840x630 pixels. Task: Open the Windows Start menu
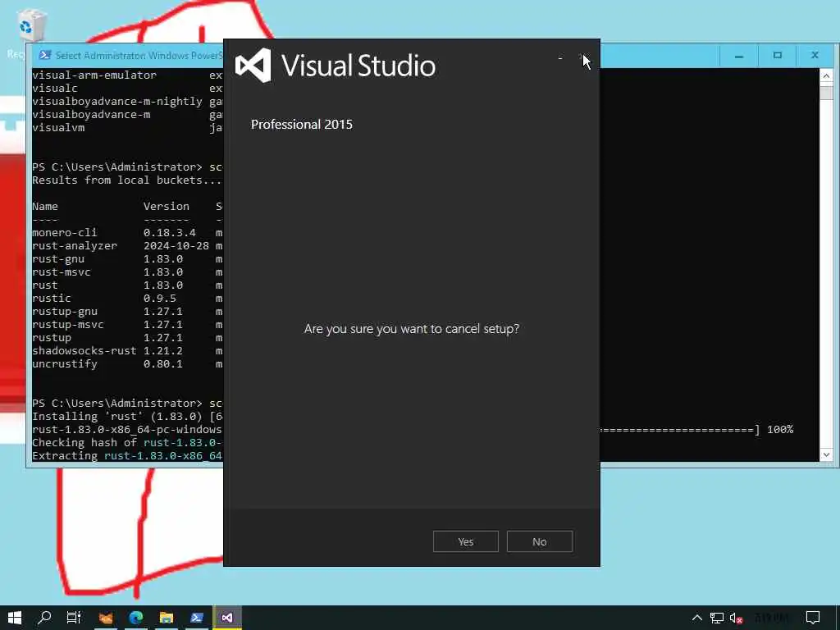pos(15,618)
